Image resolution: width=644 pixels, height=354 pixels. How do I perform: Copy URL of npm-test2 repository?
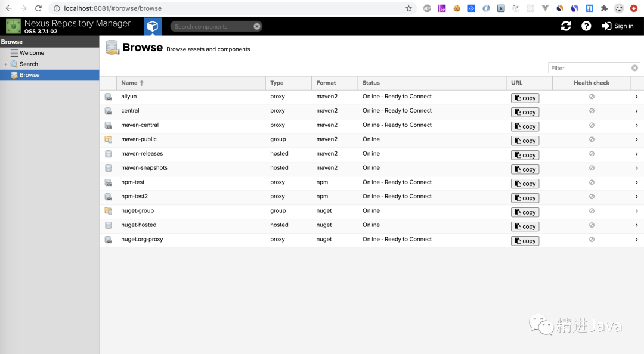[x=525, y=198]
